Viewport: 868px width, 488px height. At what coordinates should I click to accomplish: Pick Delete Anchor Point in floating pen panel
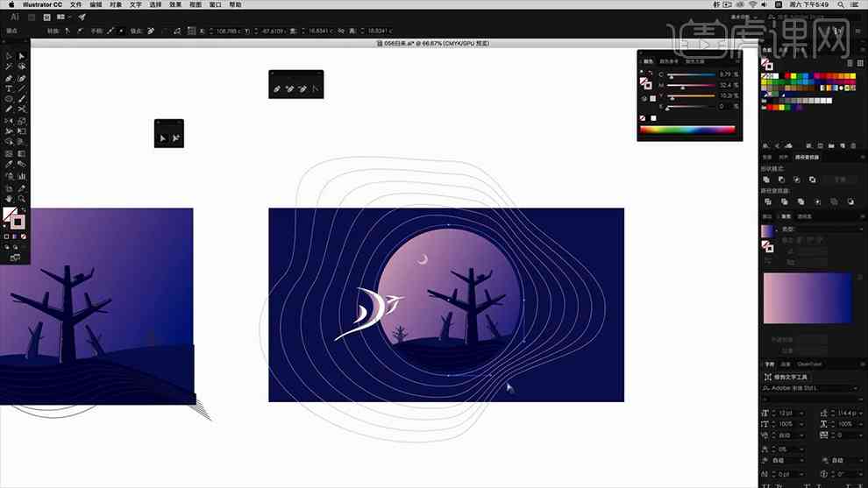(302, 88)
